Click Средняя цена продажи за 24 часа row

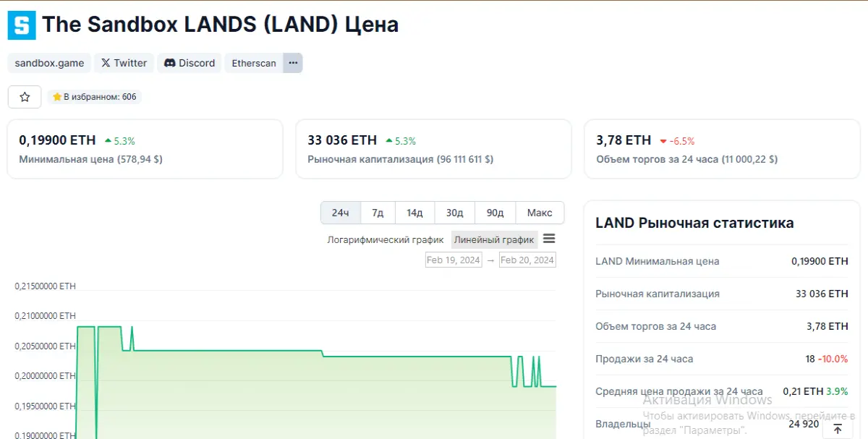[x=722, y=391]
